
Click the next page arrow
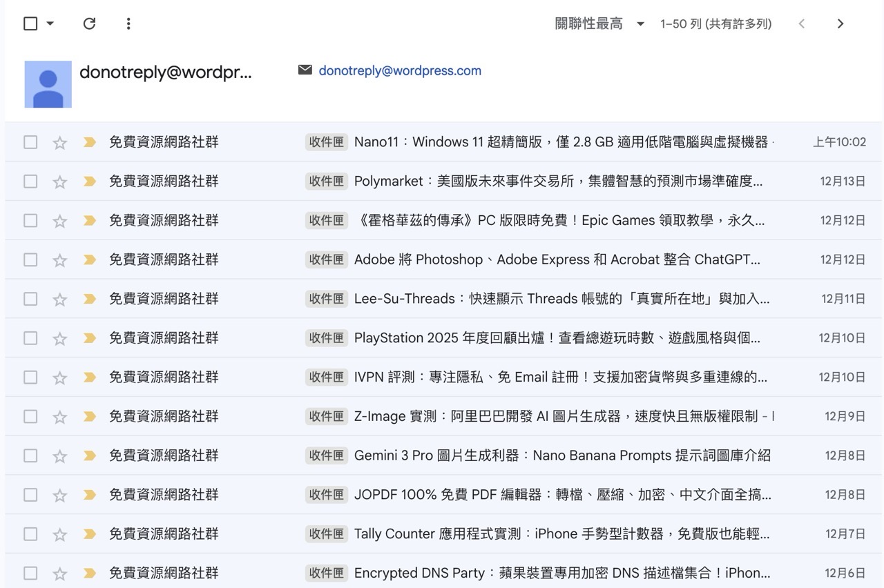tap(840, 23)
